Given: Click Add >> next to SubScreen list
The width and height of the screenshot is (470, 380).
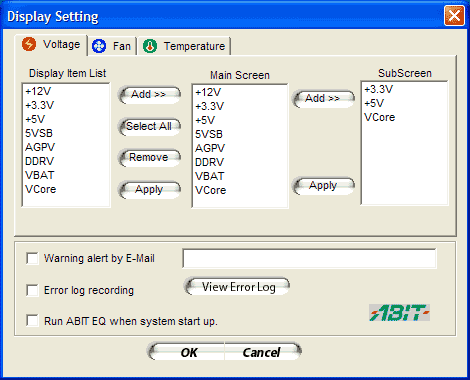Looking at the screenshot, I should tap(323, 99).
